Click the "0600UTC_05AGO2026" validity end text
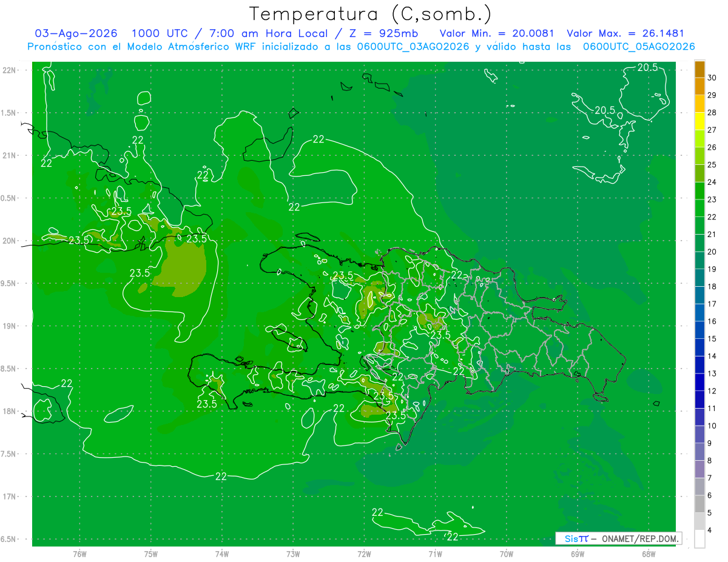 pyautogui.click(x=639, y=47)
